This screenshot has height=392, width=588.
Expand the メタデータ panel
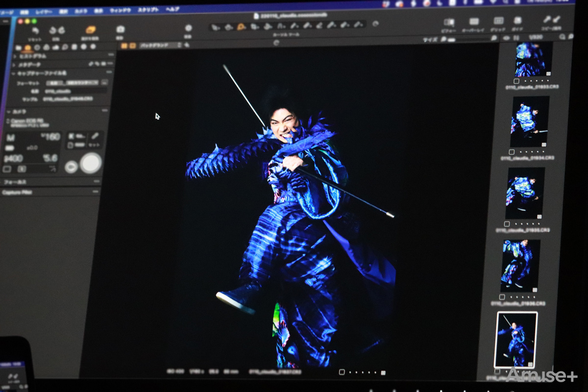point(14,65)
